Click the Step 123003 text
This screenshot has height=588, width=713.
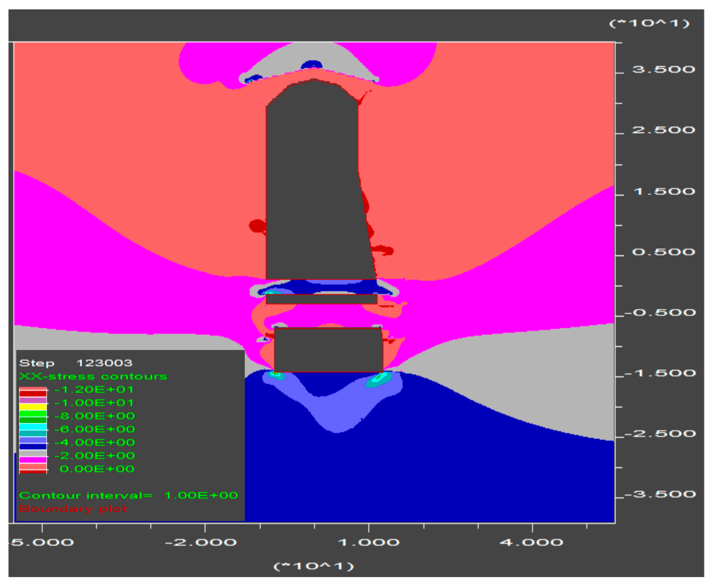tap(76, 363)
